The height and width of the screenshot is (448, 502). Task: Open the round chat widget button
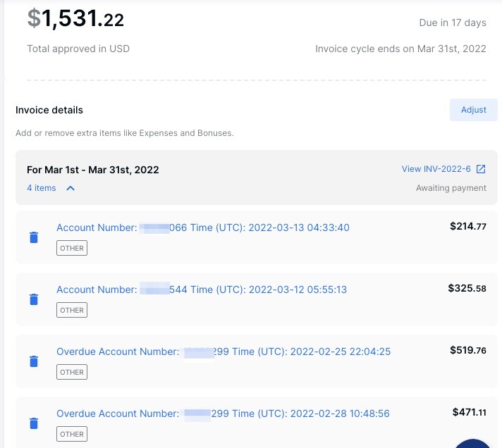(472, 444)
